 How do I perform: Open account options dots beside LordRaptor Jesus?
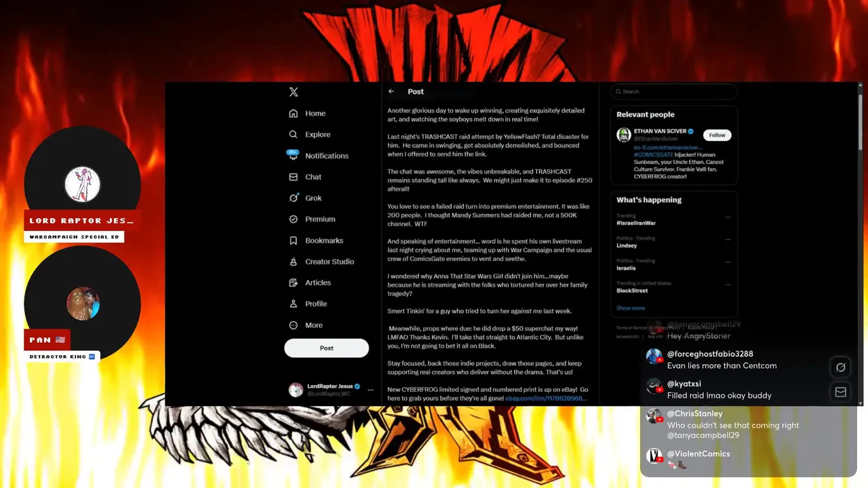click(370, 390)
